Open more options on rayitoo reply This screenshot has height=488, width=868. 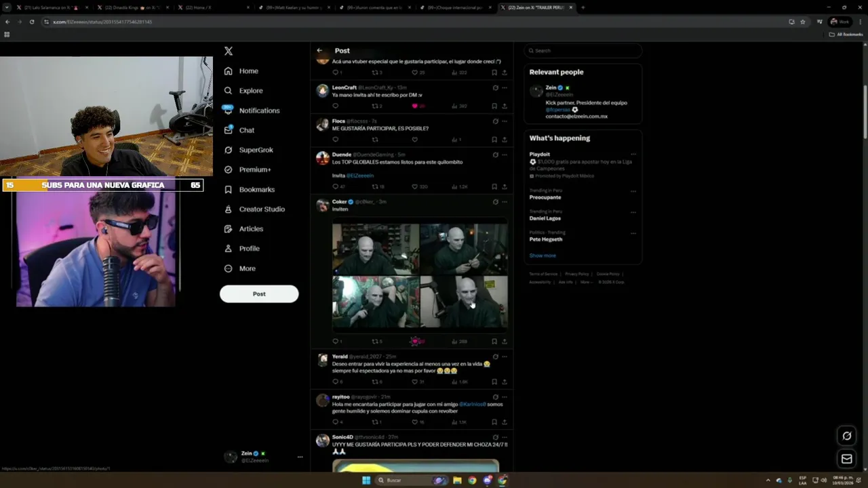504,396
